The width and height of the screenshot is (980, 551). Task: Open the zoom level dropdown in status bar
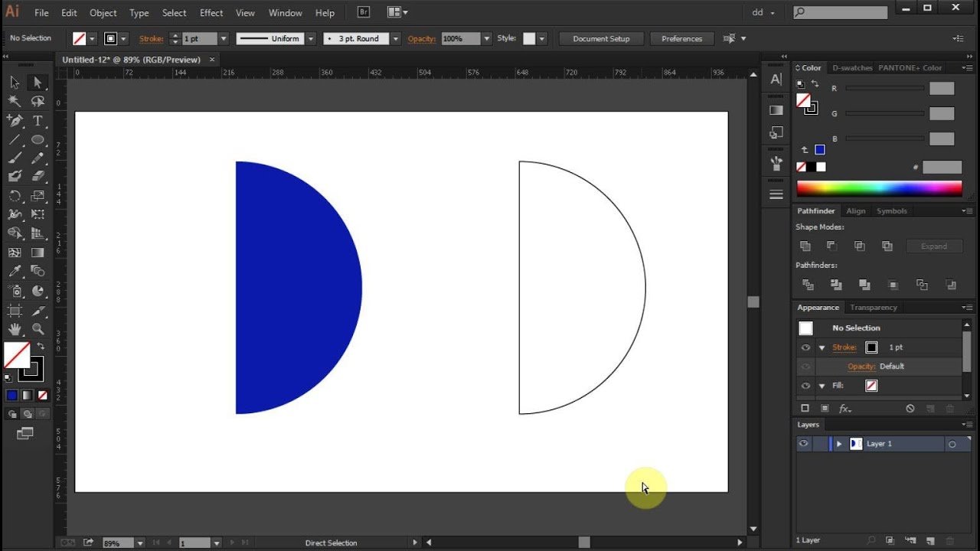(139, 543)
